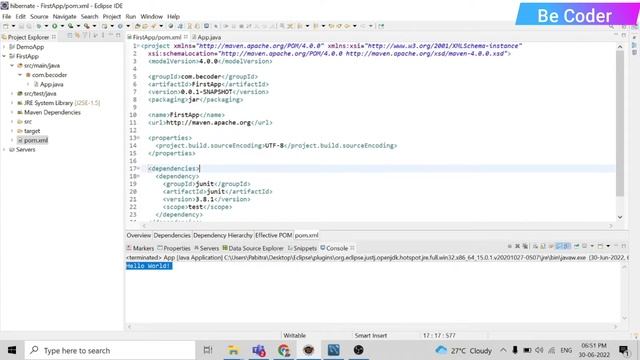Screen dimensions: 640x360
Task: Collapse the com.becoder package
Action: (20, 75)
